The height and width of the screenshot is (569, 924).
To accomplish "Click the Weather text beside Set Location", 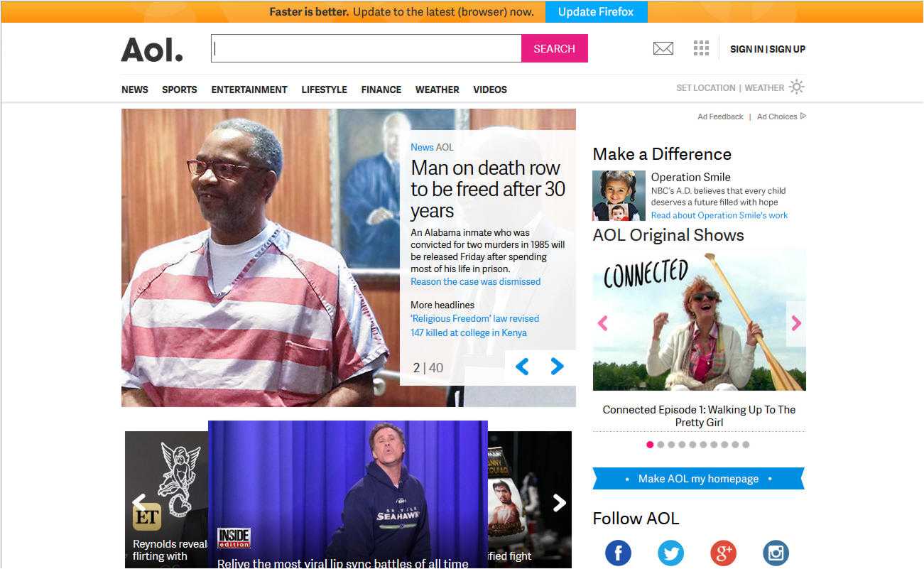I will [764, 88].
